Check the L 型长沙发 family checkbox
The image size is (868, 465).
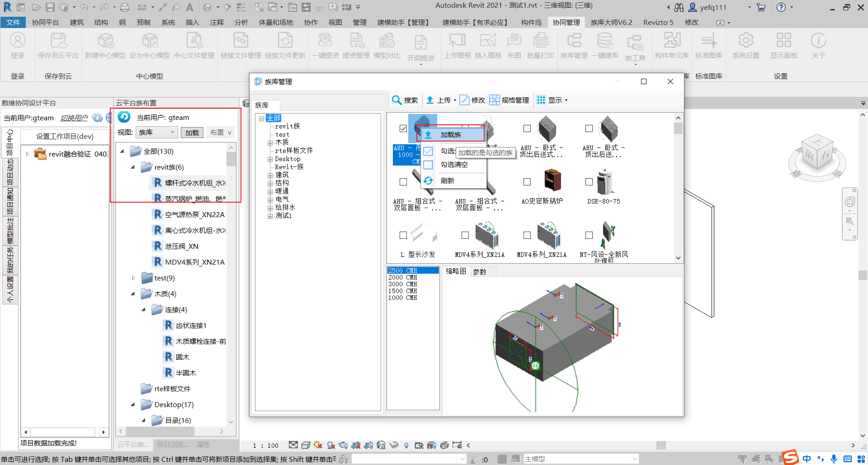pos(403,235)
